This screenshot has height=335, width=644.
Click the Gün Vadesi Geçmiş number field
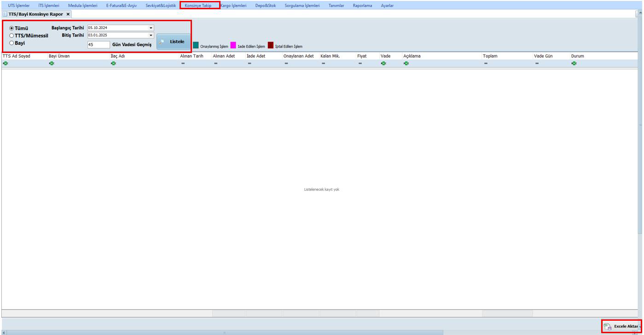99,45
